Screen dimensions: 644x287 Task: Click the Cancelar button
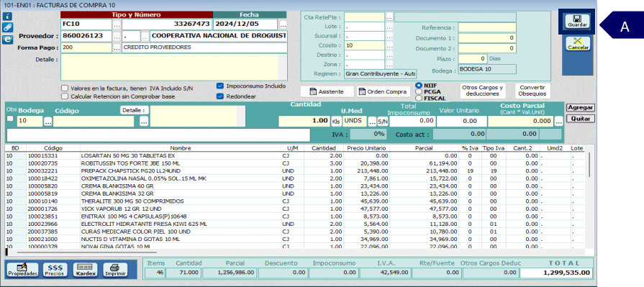[578, 44]
